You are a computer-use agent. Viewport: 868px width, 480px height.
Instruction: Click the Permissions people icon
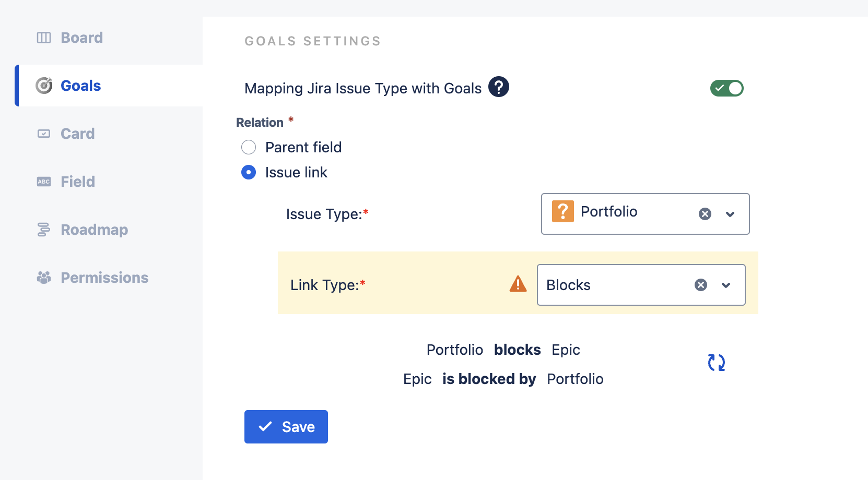point(44,278)
